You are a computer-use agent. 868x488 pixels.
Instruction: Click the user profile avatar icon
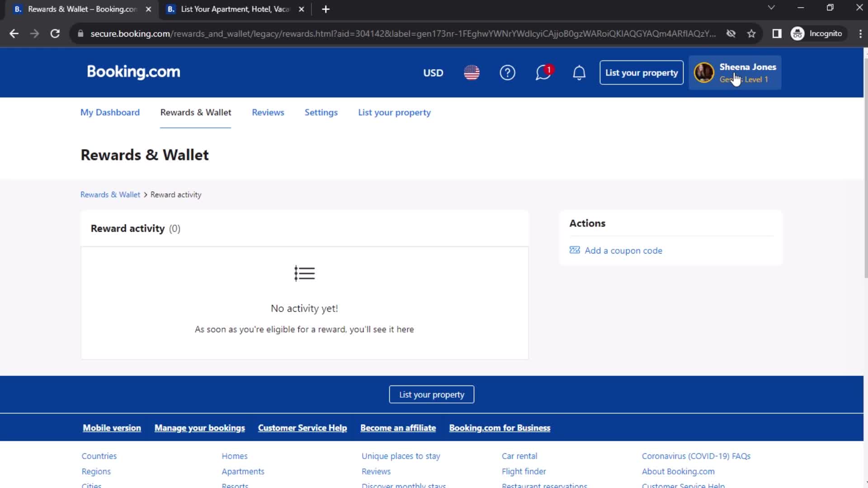[703, 73]
